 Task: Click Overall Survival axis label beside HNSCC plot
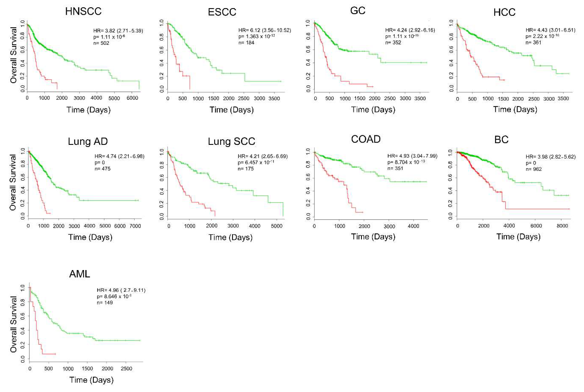(13, 55)
